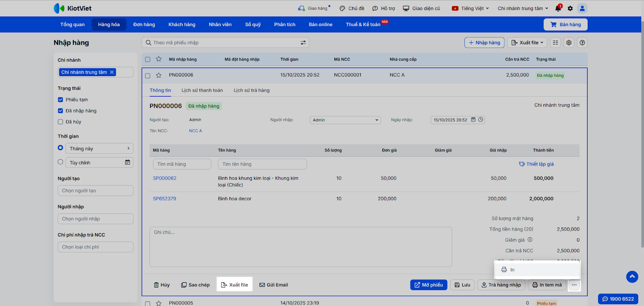Open Chủ đề theme option
Viewport: 644px width, 306px height.
(x=352, y=8)
